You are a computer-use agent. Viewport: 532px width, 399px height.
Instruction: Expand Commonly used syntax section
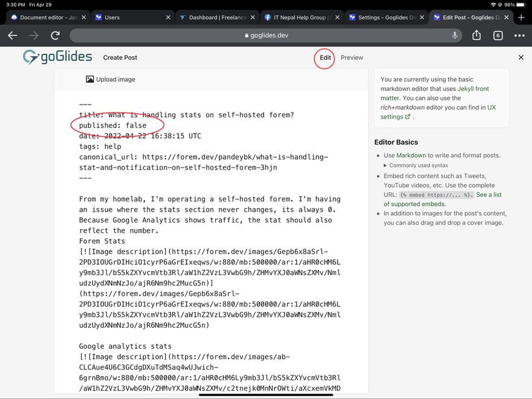pyautogui.click(x=418, y=165)
